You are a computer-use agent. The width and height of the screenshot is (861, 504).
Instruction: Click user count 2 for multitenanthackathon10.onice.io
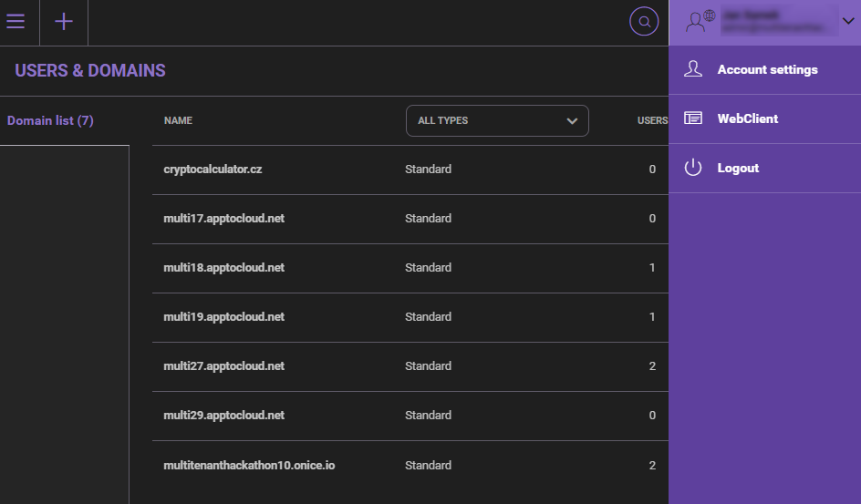[x=652, y=465]
